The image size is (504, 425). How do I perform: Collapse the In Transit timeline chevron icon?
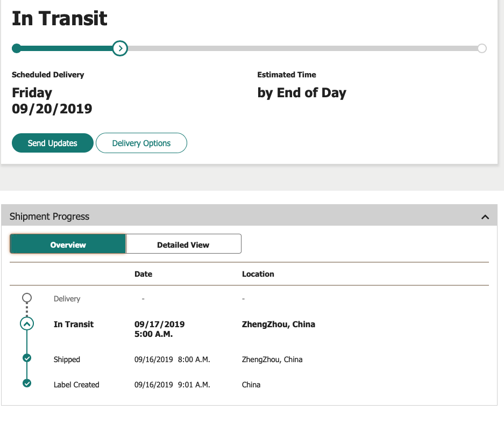tap(27, 323)
